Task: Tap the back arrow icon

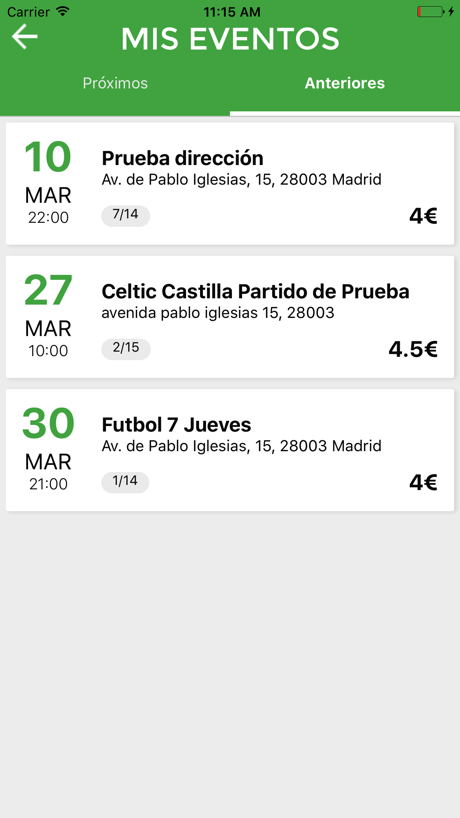Action: [x=25, y=37]
